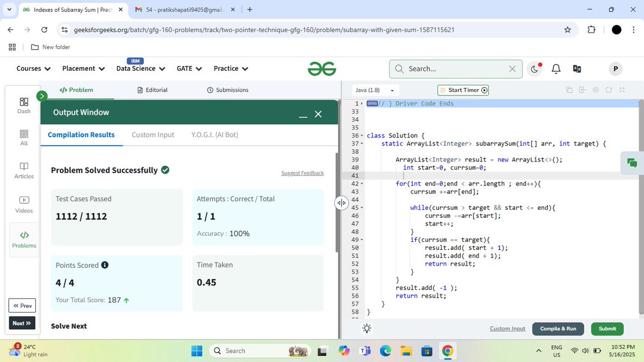Click the editor exit-arrow icon
This screenshot has width=644, height=362.
point(582,90)
